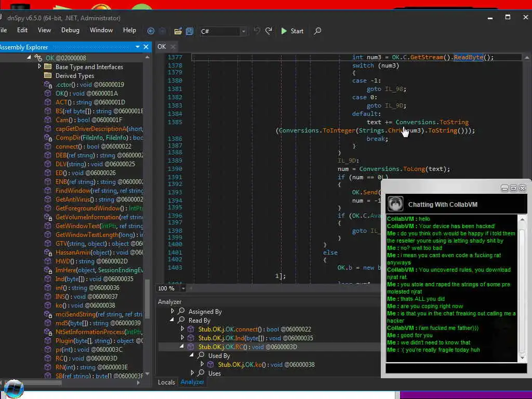Open a file with the folder icon

(178, 31)
